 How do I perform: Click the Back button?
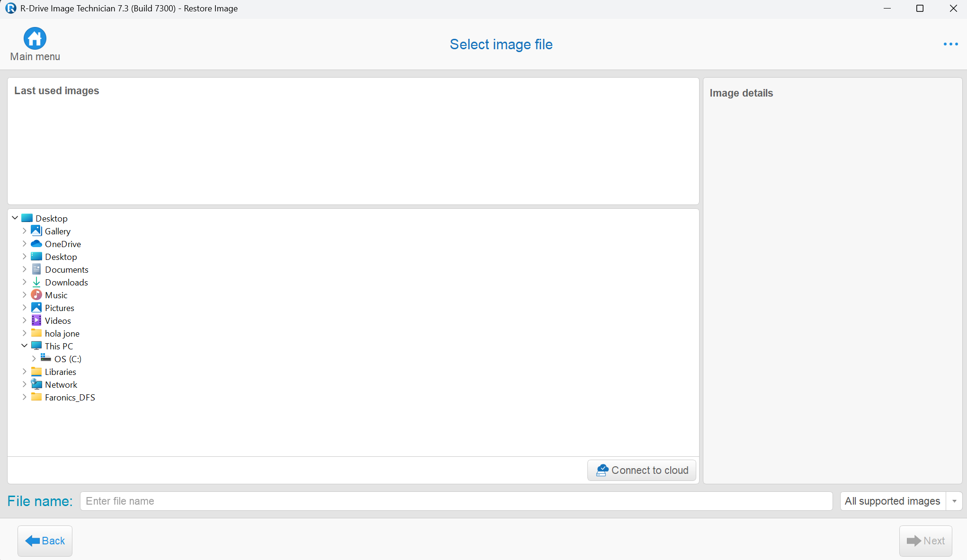[x=45, y=541]
